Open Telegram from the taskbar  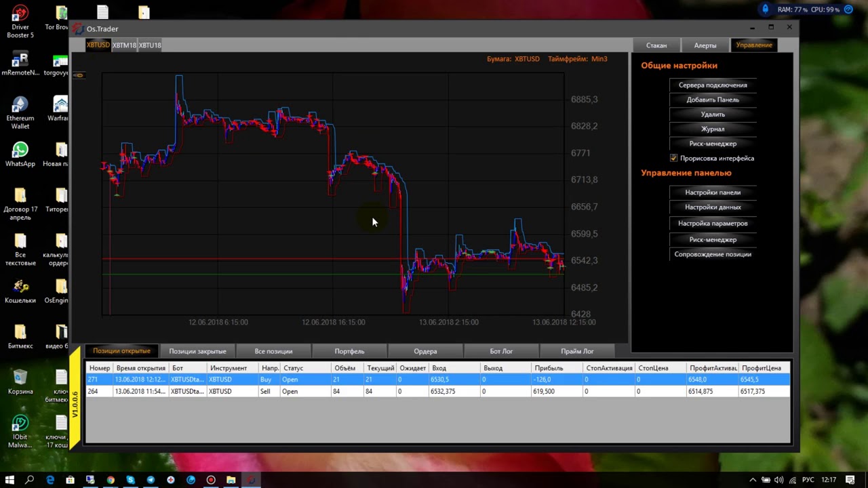[151, 480]
